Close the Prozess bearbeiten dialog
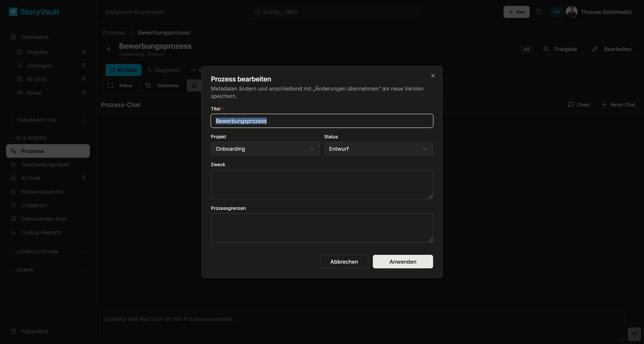Image resolution: width=644 pixels, height=344 pixels. [x=433, y=76]
